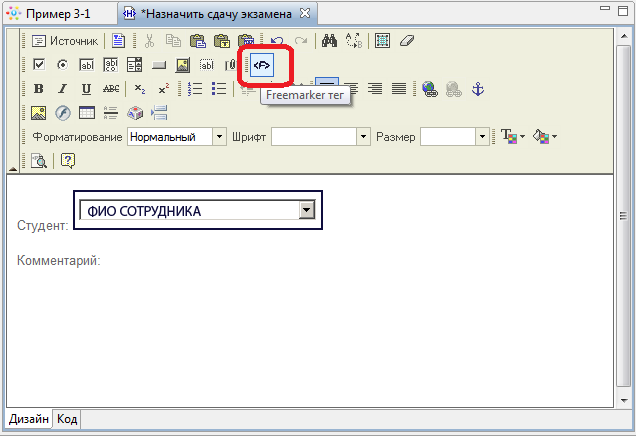Insert a checkbox form element
Image resolution: width=636 pixels, height=436 pixels.
[x=39, y=65]
